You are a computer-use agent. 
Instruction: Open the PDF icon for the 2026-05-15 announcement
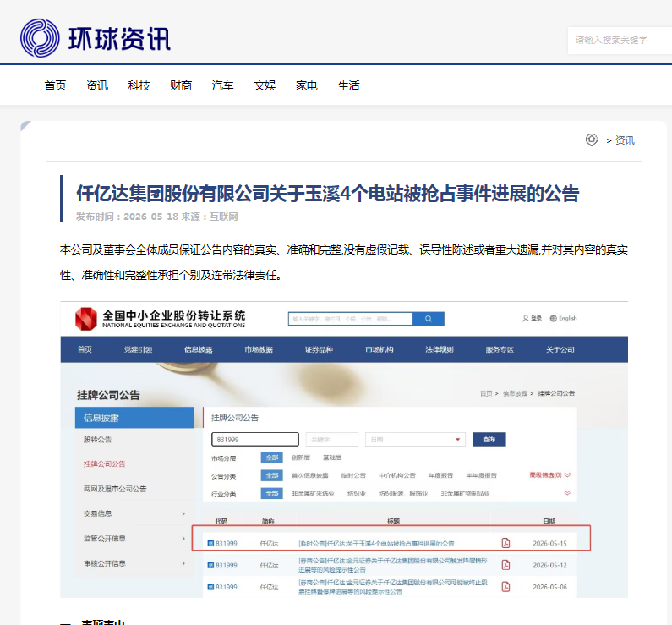(x=505, y=543)
